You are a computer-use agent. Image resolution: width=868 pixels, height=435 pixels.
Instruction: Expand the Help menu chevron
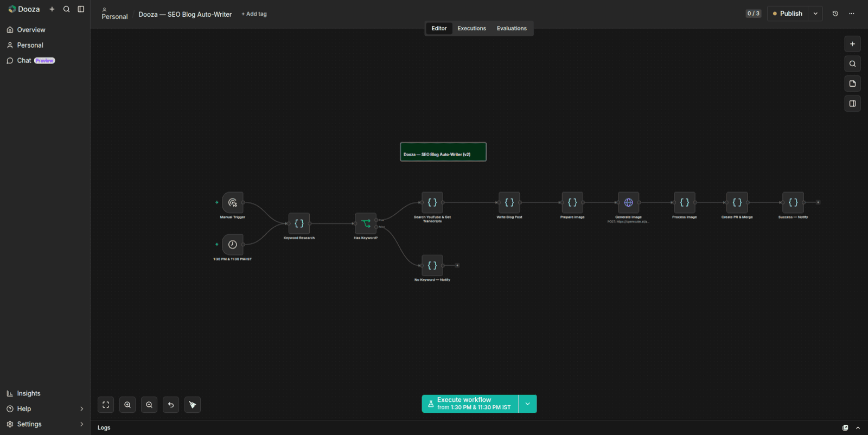82,409
